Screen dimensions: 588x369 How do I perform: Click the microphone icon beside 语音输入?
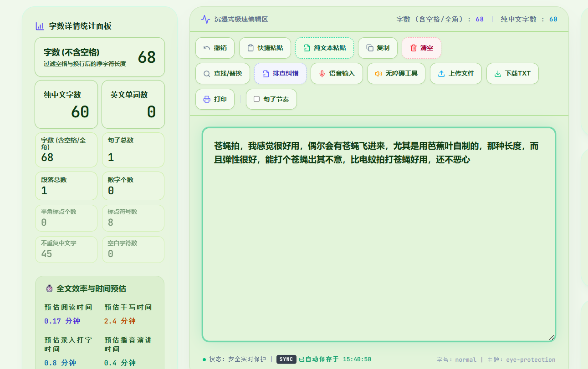(322, 73)
